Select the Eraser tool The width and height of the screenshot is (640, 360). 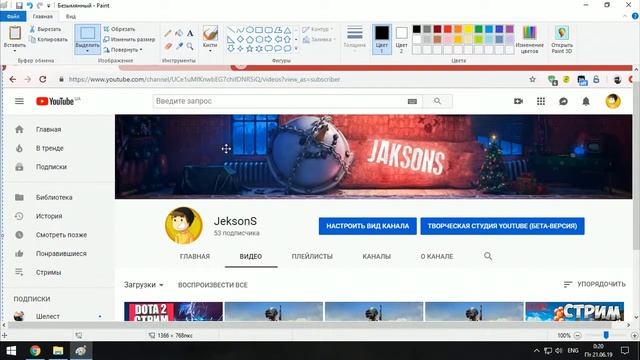pos(168,47)
